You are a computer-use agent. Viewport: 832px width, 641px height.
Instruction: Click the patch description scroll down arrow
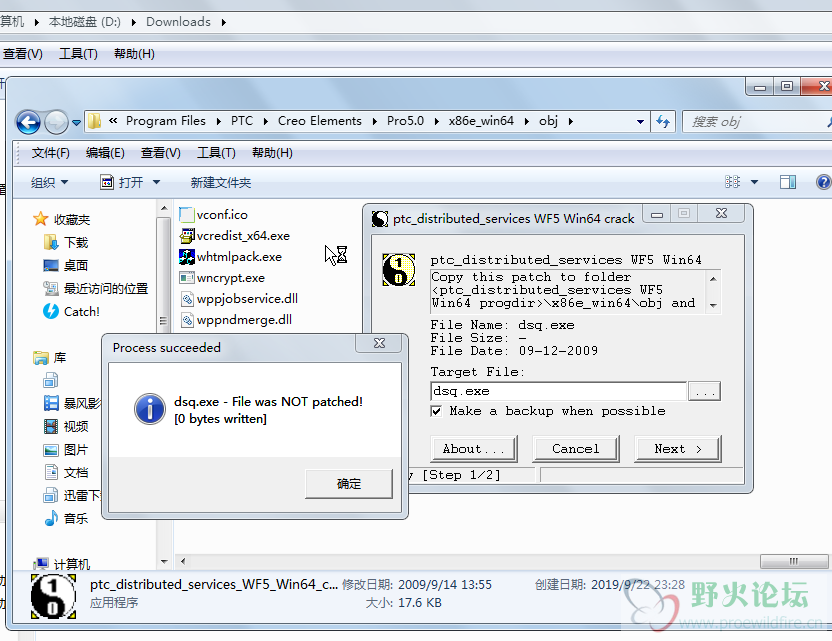click(x=713, y=305)
